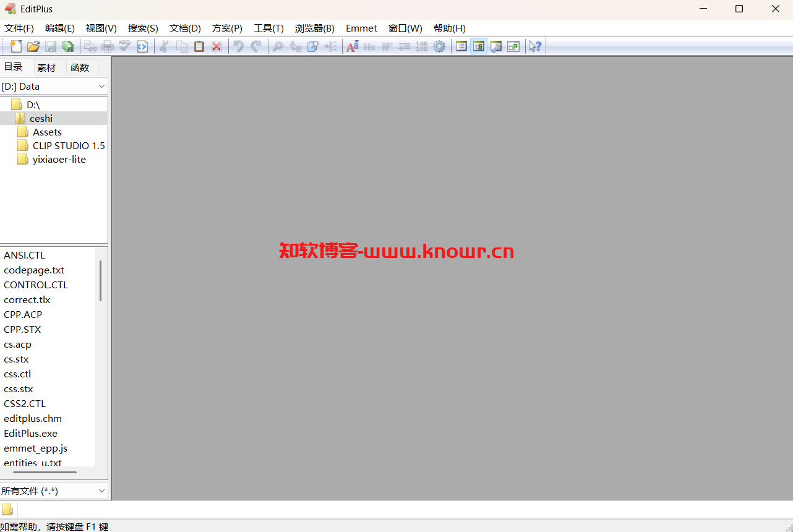Click the Preferences gear icon

(439, 46)
